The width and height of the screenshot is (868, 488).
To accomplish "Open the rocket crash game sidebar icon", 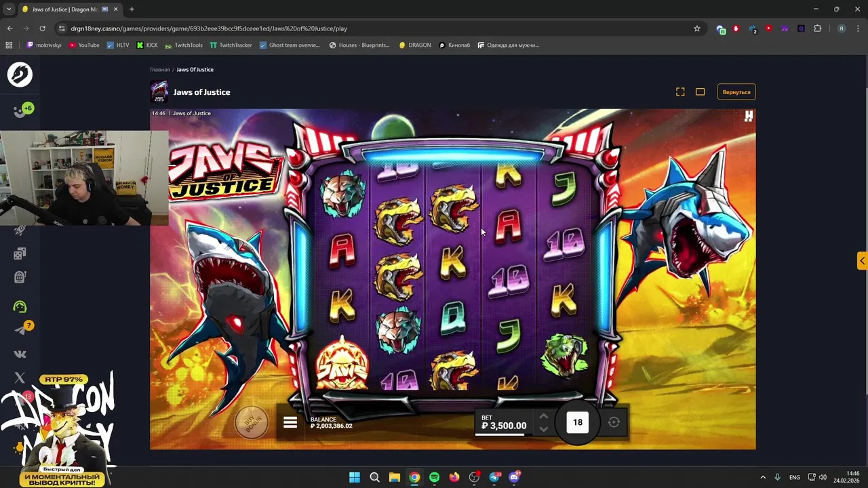I will click(20, 231).
